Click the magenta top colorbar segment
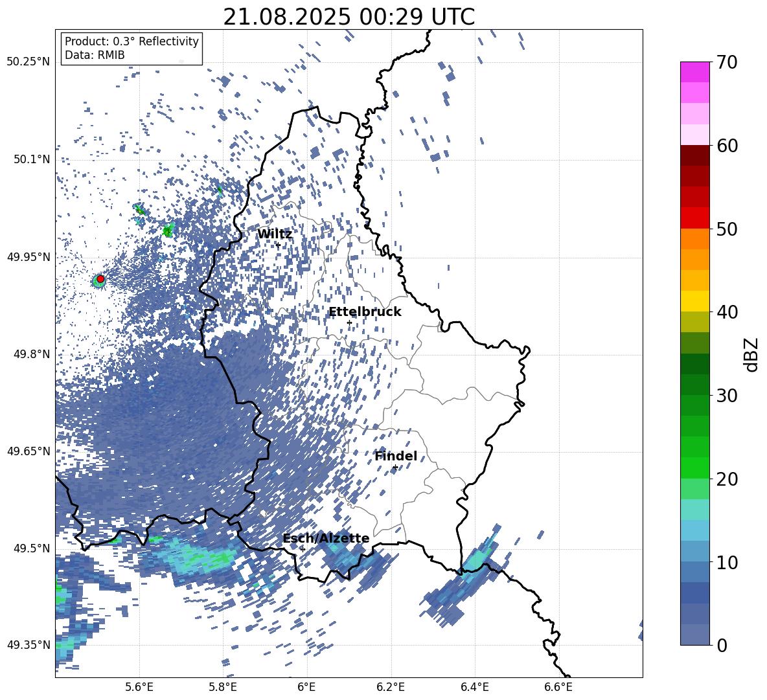Image resolution: width=767 pixels, height=700 pixels. 694,72
